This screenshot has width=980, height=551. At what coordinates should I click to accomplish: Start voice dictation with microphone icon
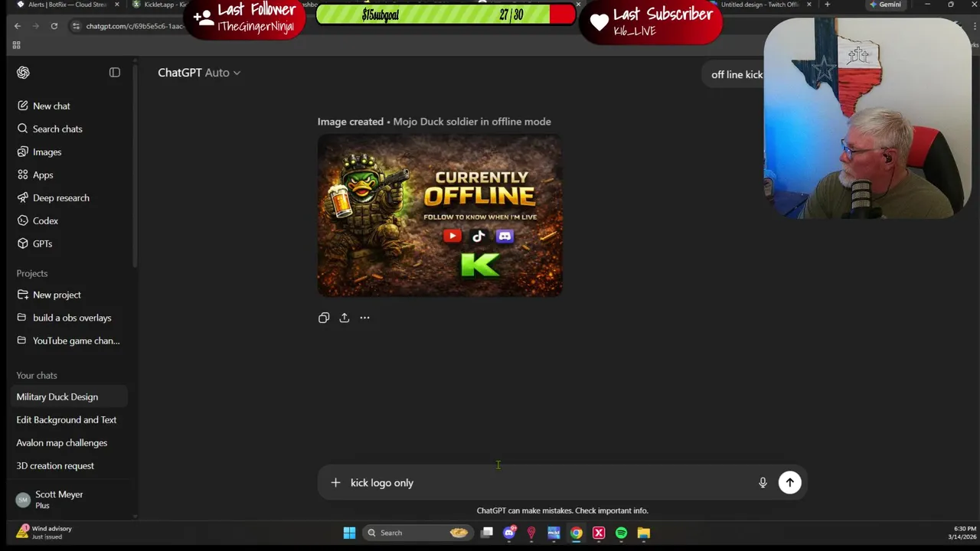pyautogui.click(x=763, y=483)
